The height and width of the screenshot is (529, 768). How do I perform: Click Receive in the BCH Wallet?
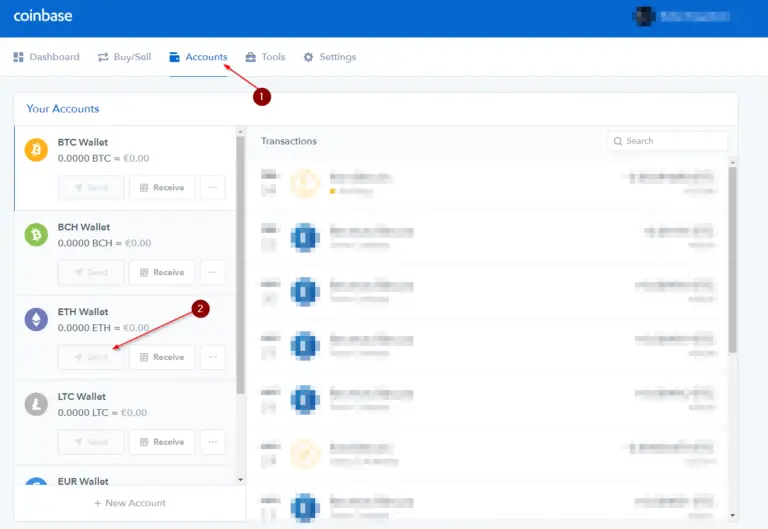(162, 272)
